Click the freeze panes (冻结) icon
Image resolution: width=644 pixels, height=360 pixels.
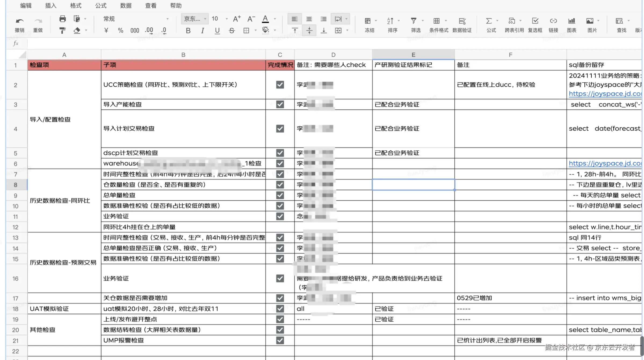point(368,21)
